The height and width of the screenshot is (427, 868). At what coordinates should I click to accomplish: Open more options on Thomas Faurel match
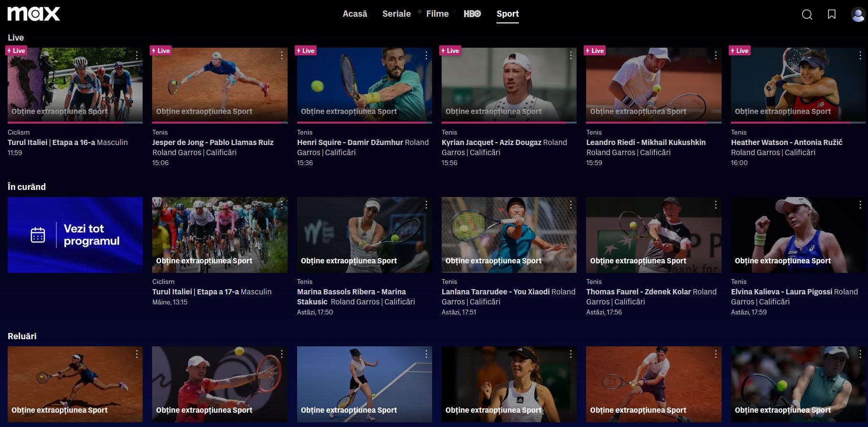click(716, 205)
